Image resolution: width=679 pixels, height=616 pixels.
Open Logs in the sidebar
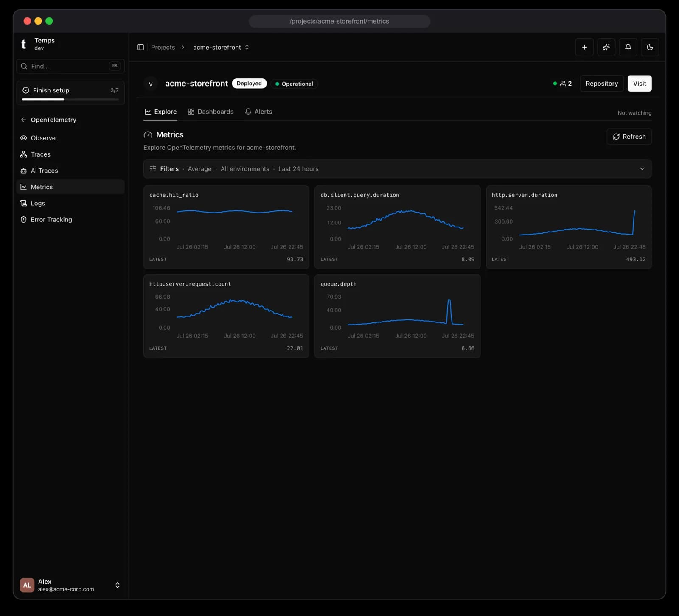pos(70,203)
